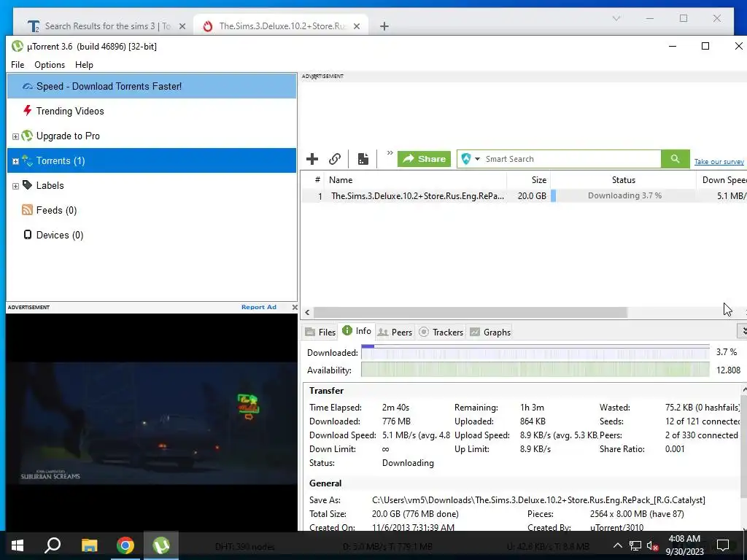Click the Feeds RSS icon
The width and height of the screenshot is (747, 560).
pos(27,209)
